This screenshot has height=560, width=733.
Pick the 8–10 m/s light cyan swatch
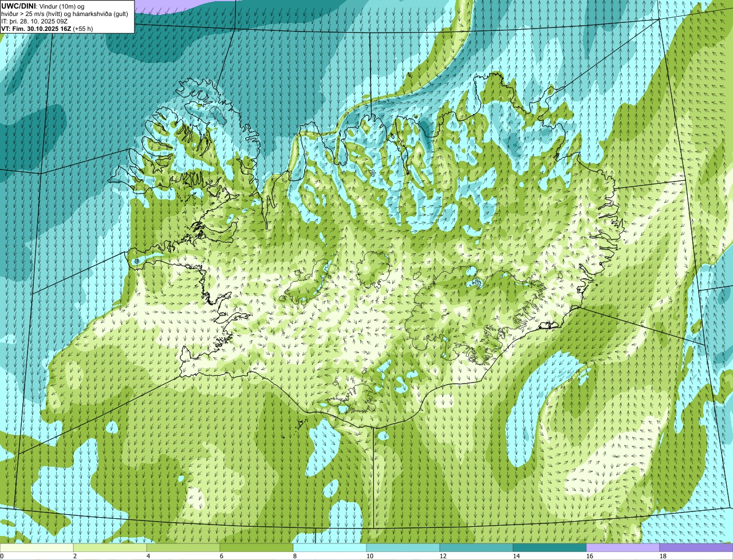coord(330,548)
